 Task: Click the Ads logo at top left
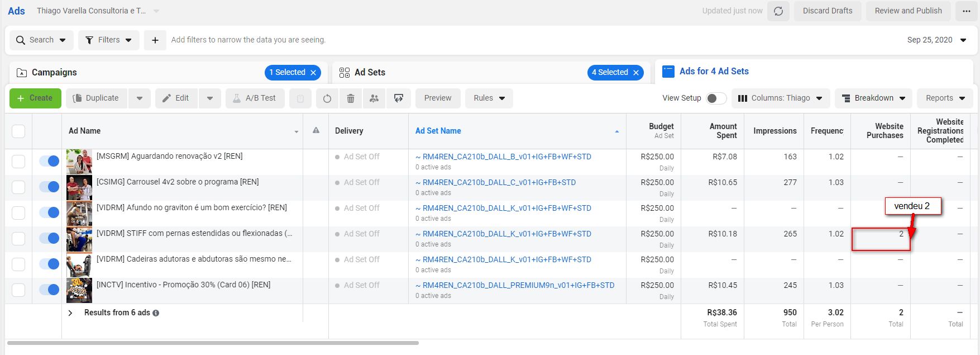pyautogui.click(x=16, y=11)
